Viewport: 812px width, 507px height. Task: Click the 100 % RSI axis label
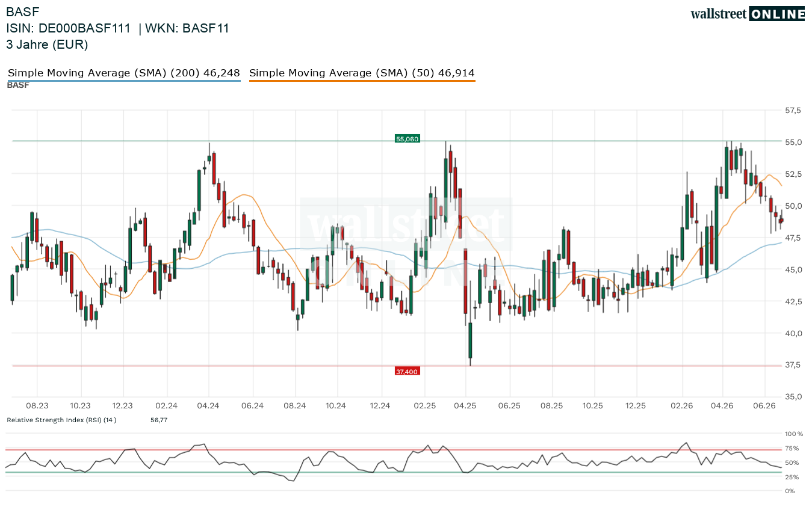794,434
